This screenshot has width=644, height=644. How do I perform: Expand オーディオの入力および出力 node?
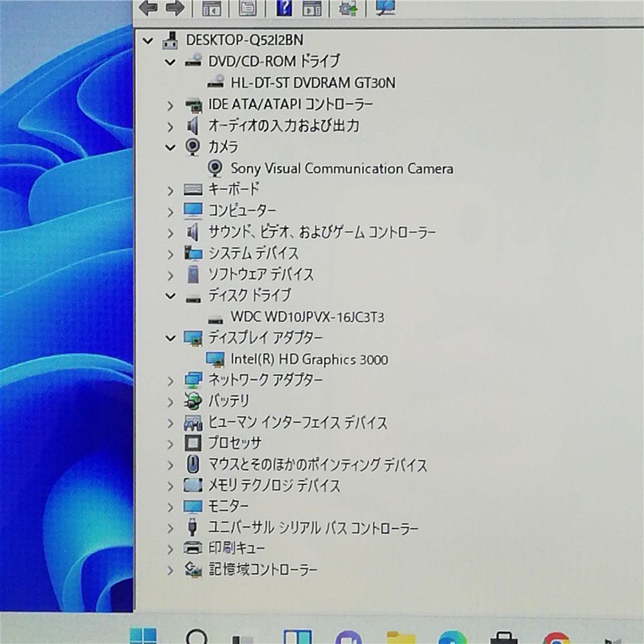[x=170, y=127]
